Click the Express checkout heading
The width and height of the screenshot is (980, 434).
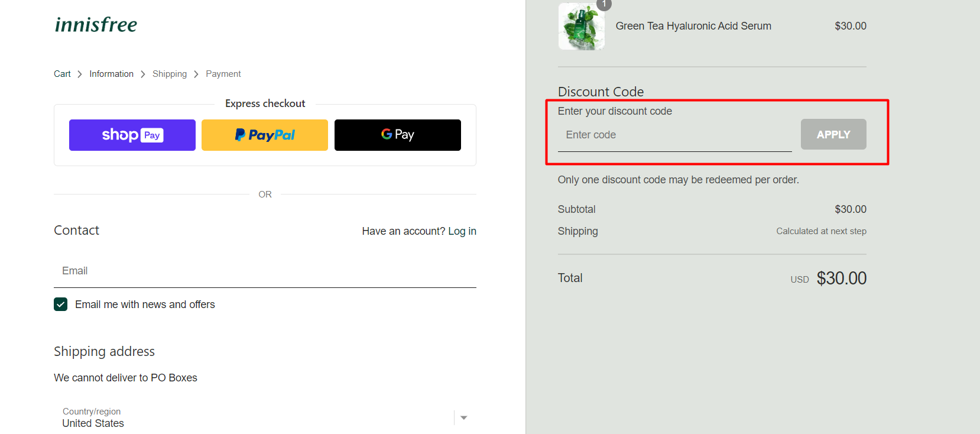265,103
